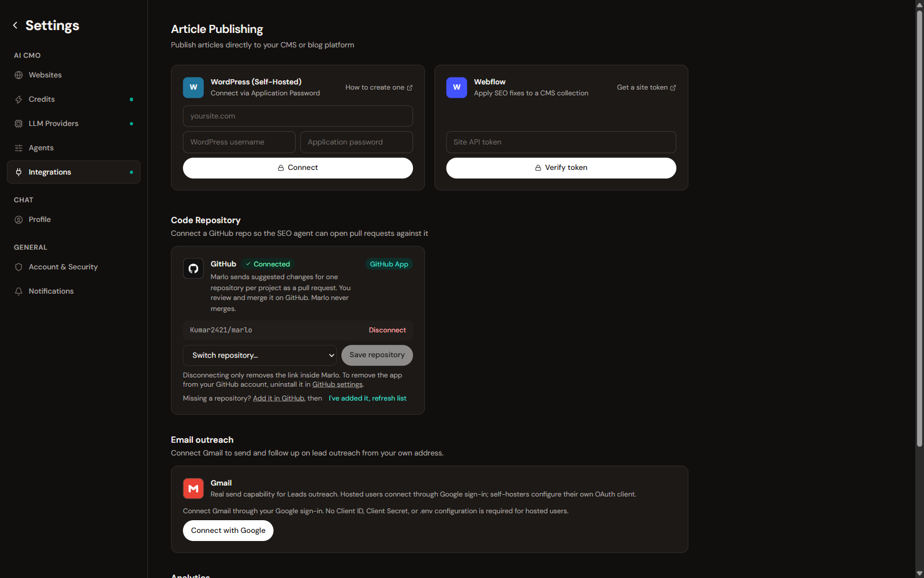924x578 pixels.
Task: Click the Websites globe icon
Action: coord(18,75)
